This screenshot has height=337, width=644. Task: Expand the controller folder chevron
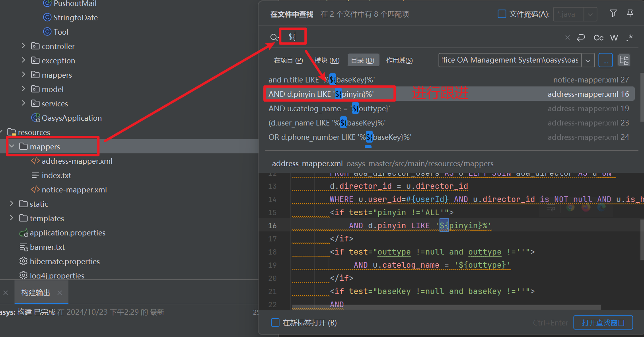[23, 46]
